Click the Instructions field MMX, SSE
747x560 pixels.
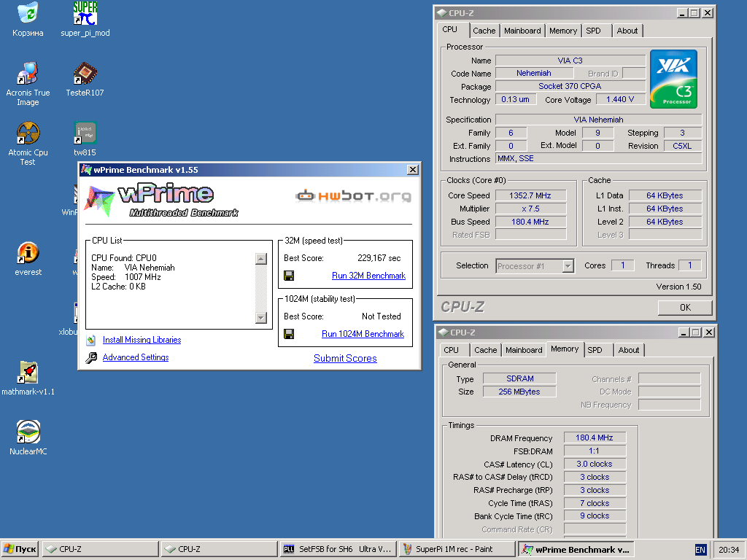598,158
